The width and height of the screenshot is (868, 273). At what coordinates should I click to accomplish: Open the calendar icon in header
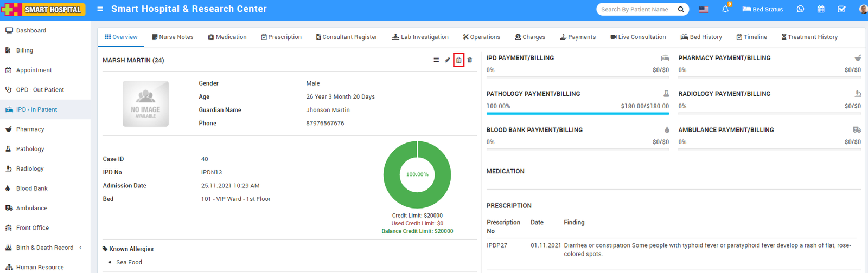[821, 9]
